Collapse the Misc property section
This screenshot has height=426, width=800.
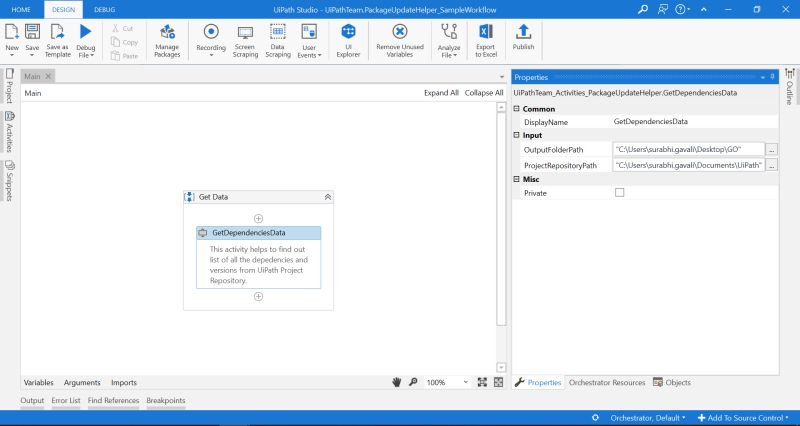click(516, 179)
